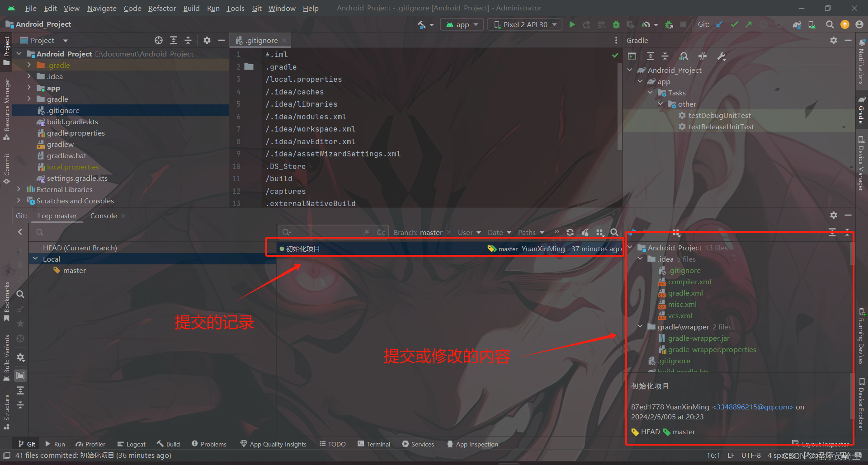Commit changes with the Git checkmark icon
The image size is (868, 465).
734,24
